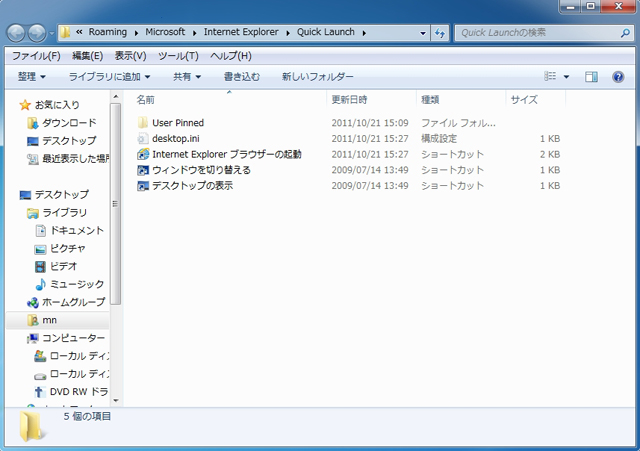Click the navigation pane scrollbar thumb
640x451 pixels.
pyautogui.click(x=116, y=204)
